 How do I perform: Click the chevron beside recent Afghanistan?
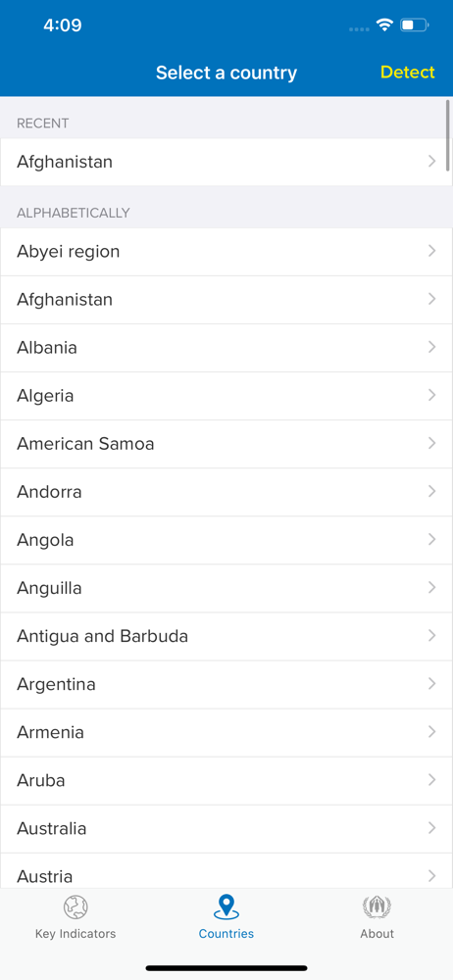pos(431,162)
